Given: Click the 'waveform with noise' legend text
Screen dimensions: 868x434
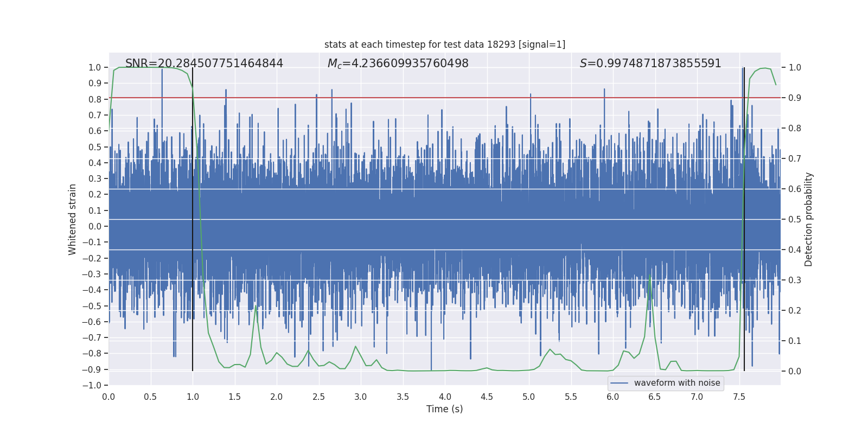Looking at the screenshot, I should 676,383.
